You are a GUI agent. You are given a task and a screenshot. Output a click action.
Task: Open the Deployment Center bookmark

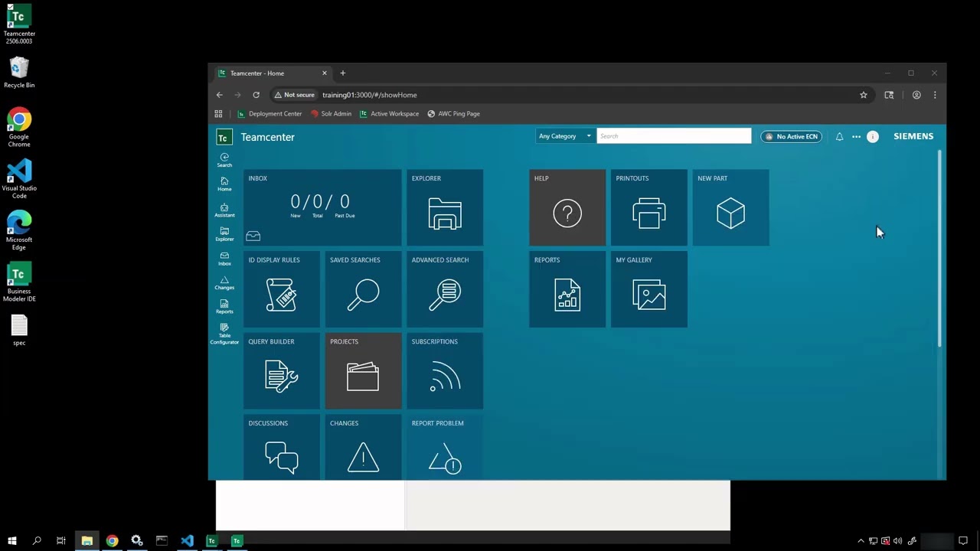point(269,113)
